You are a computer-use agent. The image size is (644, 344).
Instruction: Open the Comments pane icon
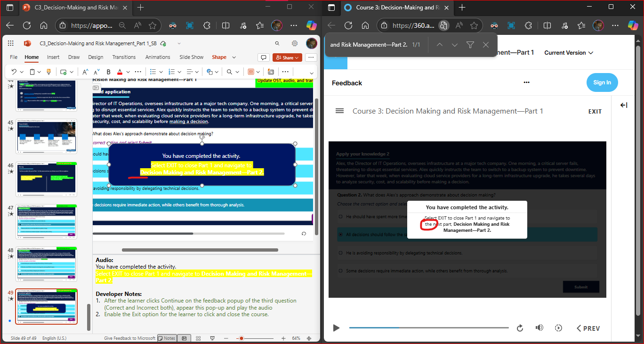pos(264,57)
